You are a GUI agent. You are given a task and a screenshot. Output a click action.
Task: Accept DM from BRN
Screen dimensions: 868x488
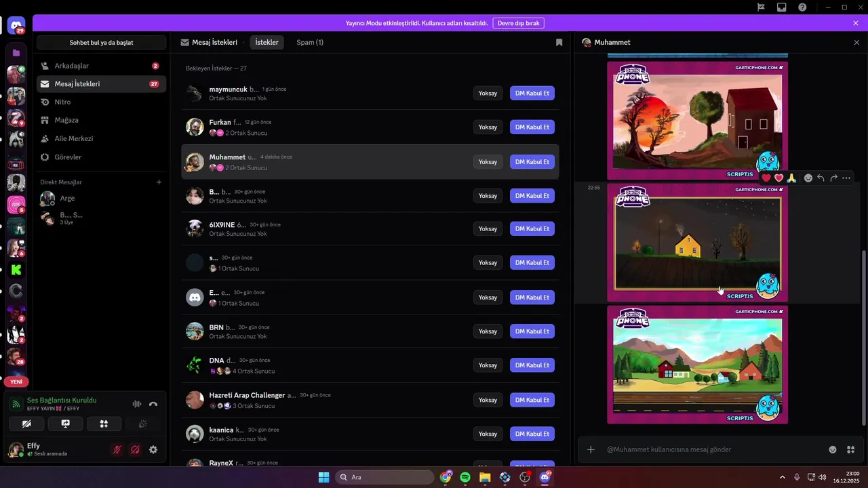[x=532, y=331]
